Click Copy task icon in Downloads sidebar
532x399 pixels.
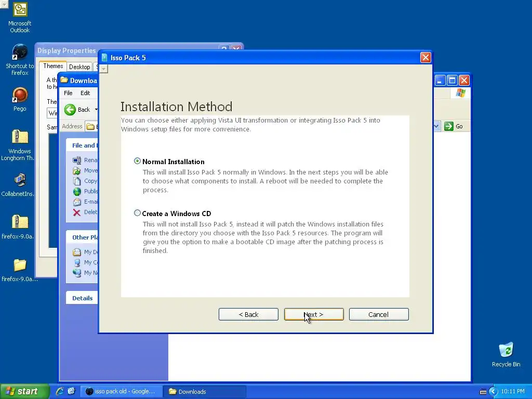[x=77, y=181]
